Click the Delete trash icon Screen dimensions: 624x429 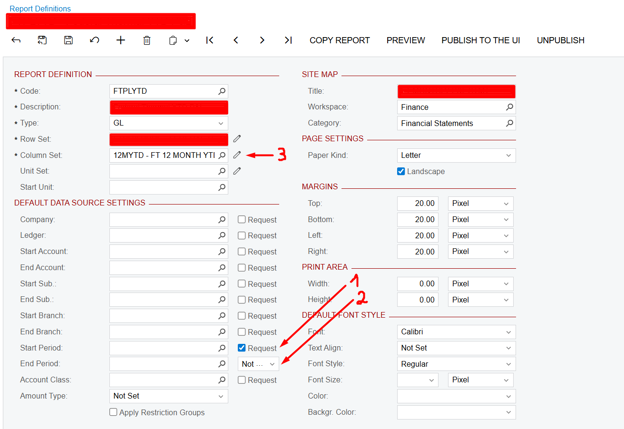pyautogui.click(x=147, y=40)
